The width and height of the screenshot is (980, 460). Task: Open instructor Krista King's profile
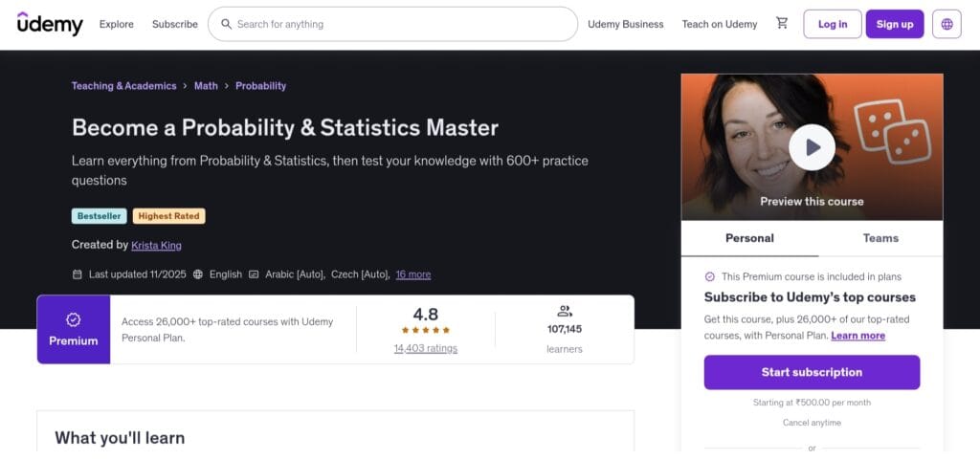tap(156, 245)
